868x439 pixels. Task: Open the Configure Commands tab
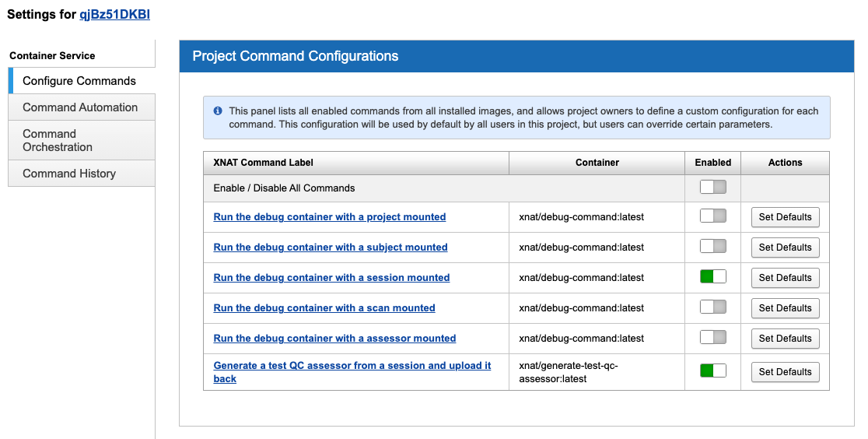coord(79,81)
